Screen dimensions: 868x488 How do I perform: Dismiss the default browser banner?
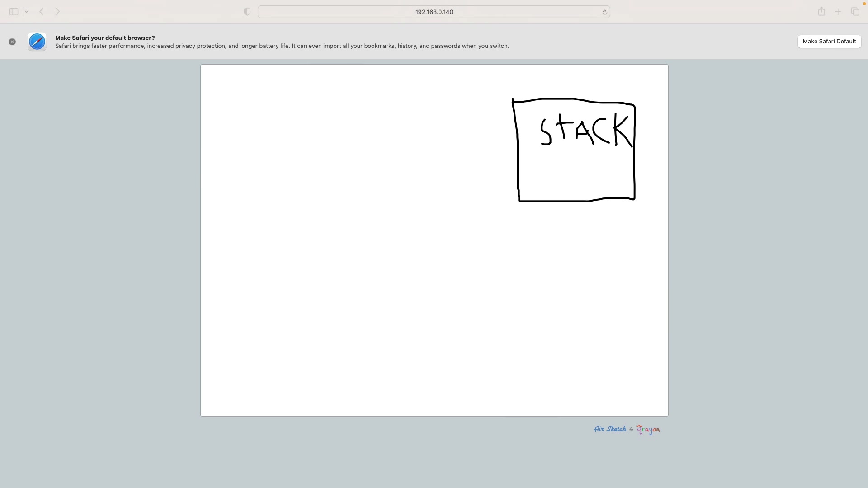click(12, 42)
